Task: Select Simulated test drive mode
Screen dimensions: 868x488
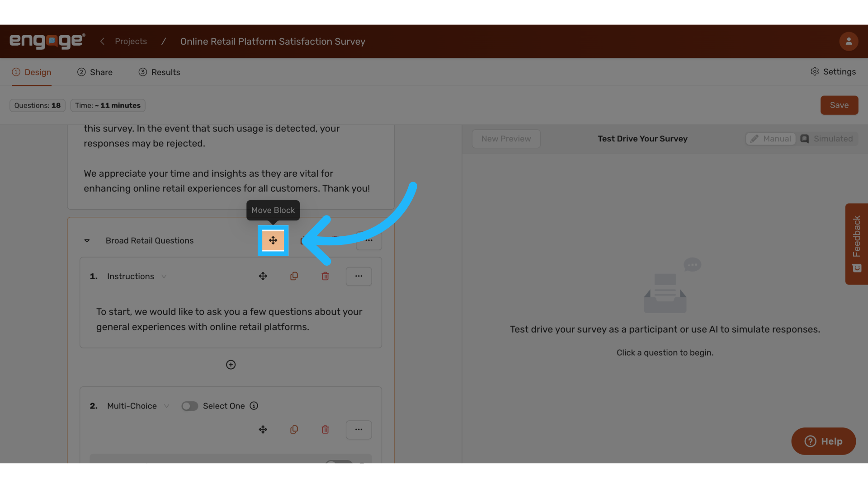Action: click(x=826, y=139)
